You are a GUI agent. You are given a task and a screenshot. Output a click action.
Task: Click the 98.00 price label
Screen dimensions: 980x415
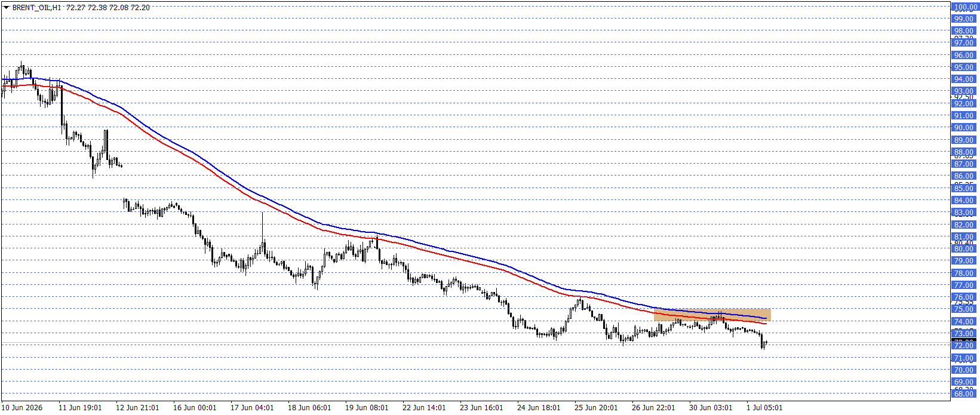pyautogui.click(x=963, y=31)
